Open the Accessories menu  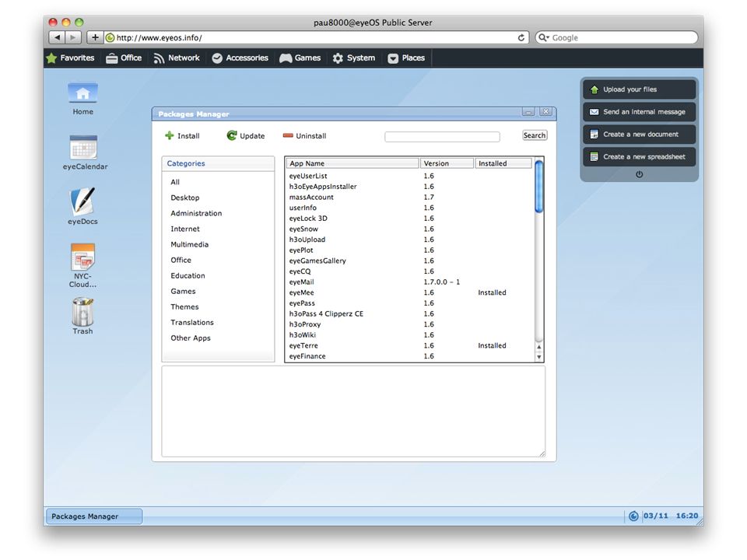[240, 58]
